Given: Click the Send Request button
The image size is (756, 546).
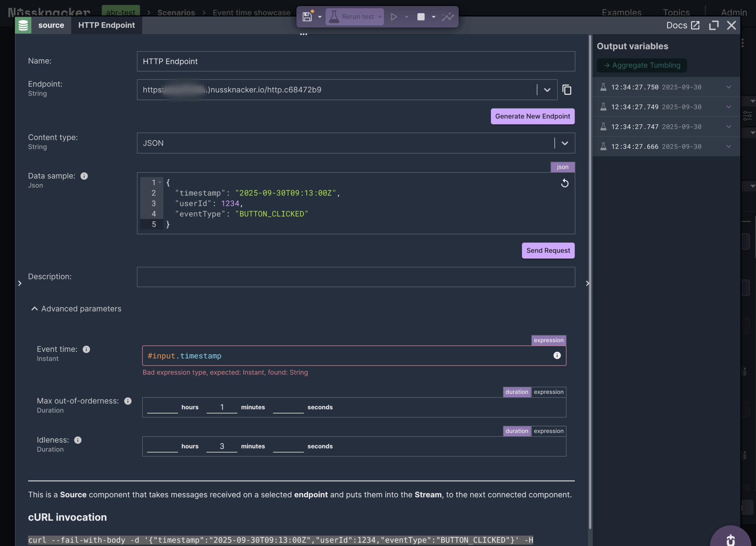Looking at the screenshot, I should pyautogui.click(x=548, y=250).
